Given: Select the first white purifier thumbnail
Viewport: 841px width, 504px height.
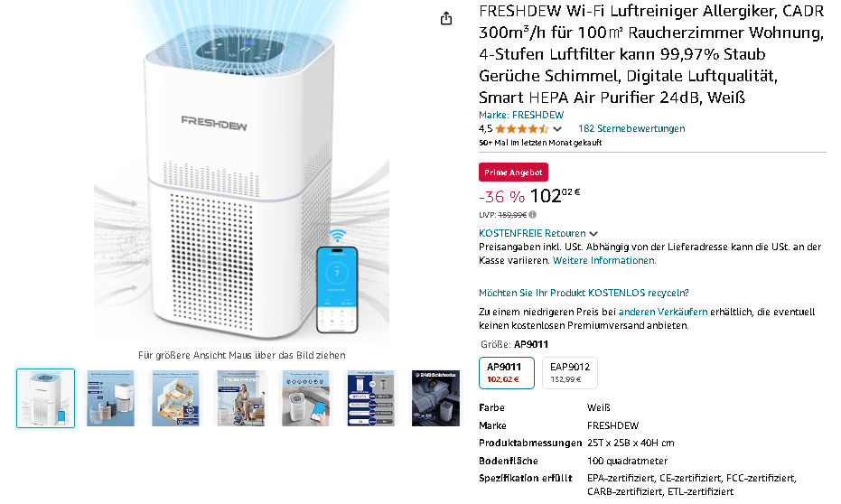Looking at the screenshot, I should coord(45,397).
